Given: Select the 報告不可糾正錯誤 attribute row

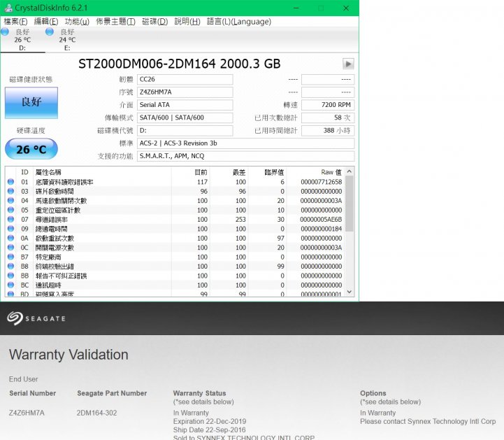Looking at the screenshot, I should click(175, 276).
